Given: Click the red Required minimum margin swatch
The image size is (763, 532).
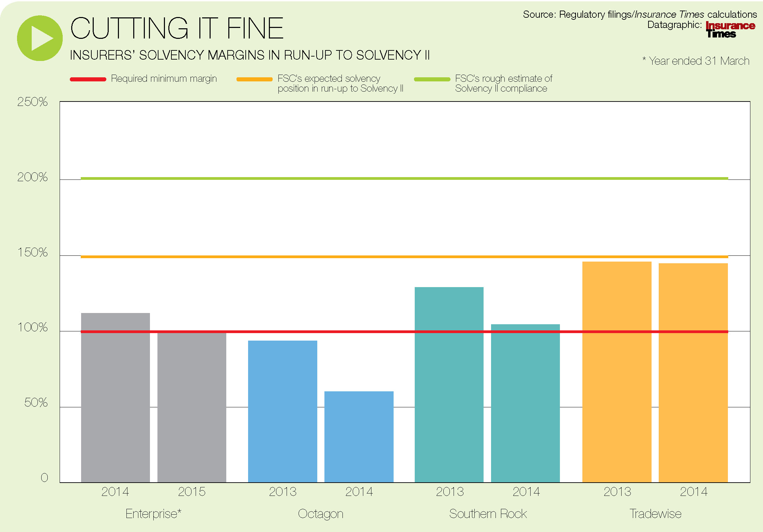Looking at the screenshot, I should (x=88, y=79).
